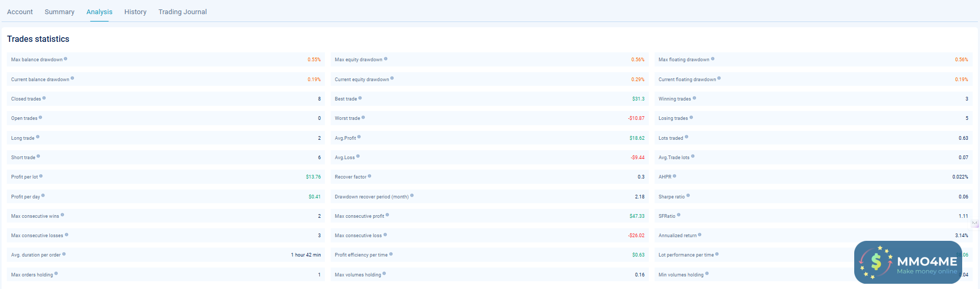Click the Avg.Profit value $18.62
The width and height of the screenshot is (980, 289).
tap(637, 138)
